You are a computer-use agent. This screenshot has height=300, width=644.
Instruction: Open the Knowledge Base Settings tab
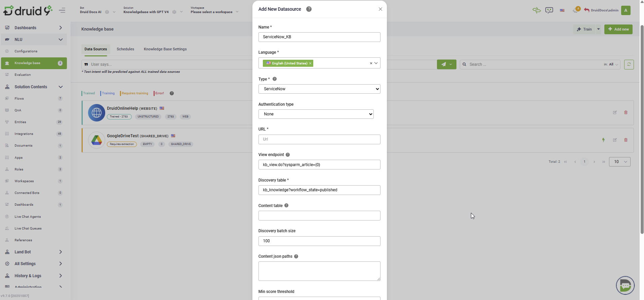(x=165, y=49)
